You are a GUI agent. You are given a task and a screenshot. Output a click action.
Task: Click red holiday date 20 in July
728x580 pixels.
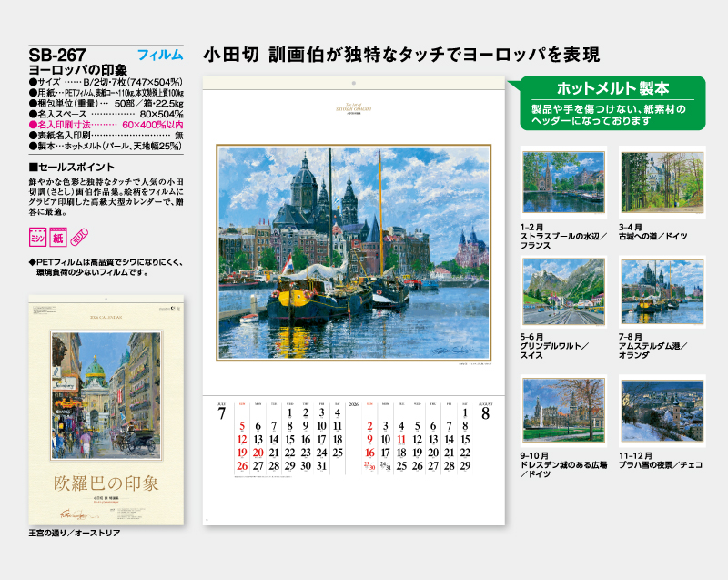(x=258, y=453)
